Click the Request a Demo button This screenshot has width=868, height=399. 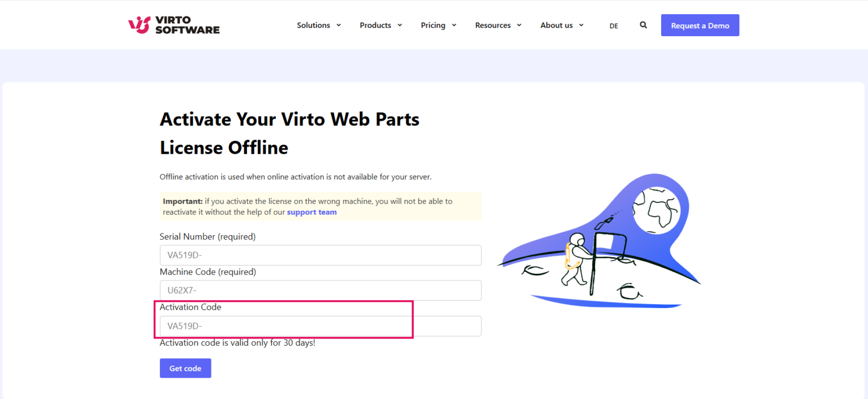[x=700, y=25]
